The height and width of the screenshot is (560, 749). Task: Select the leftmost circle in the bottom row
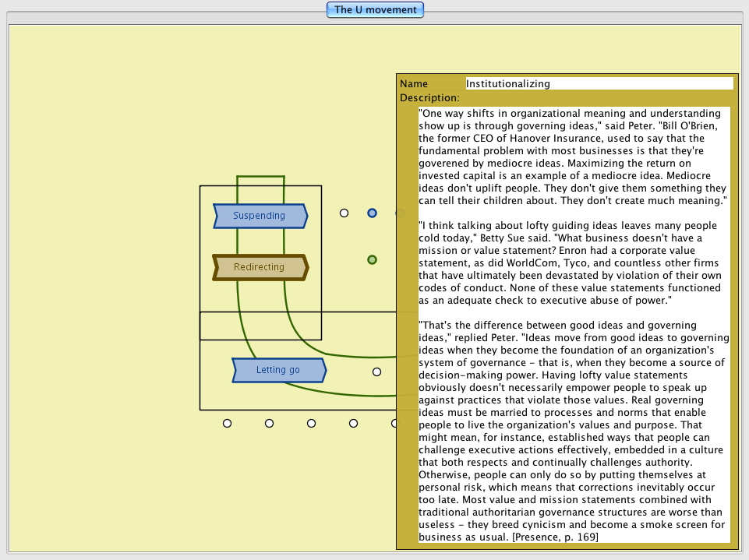coord(227,423)
